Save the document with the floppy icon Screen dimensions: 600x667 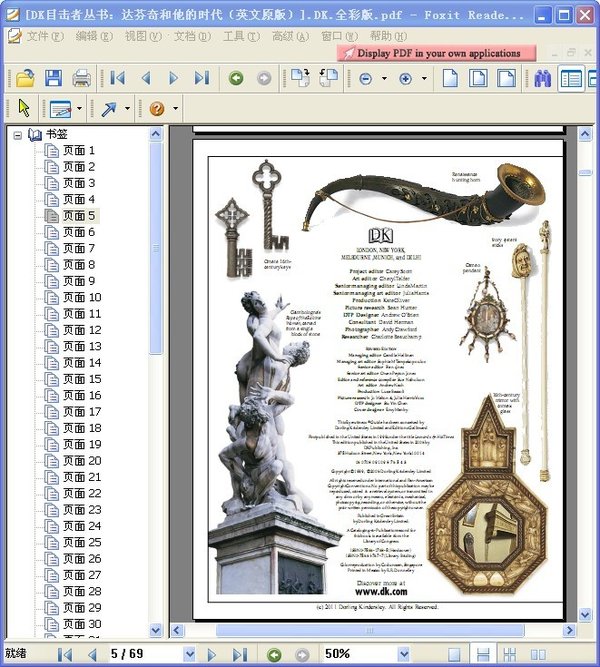[x=53, y=78]
